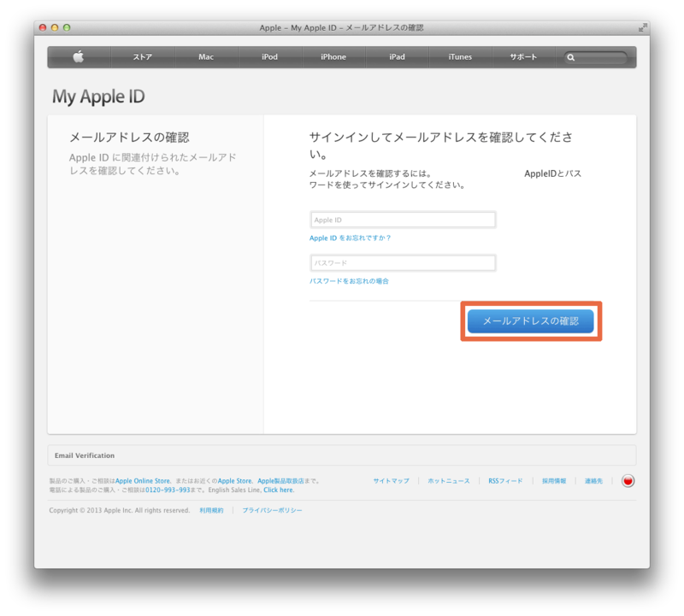Screen dimensions: 684x616
Task: Click the パスワード input field
Action: [403, 263]
